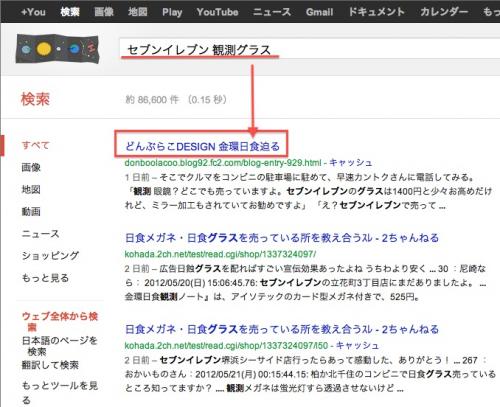
Task: Open キャッシュ link of the third result
Action: [357, 345]
